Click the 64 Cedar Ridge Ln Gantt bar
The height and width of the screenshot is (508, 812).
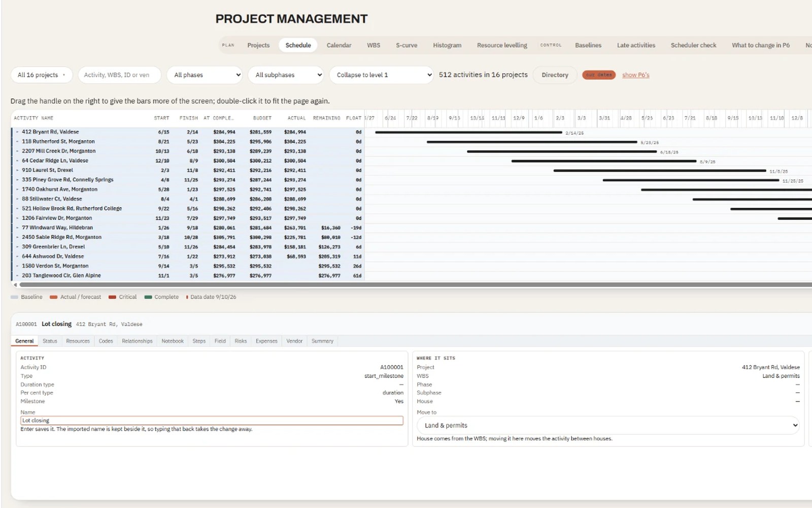point(604,161)
